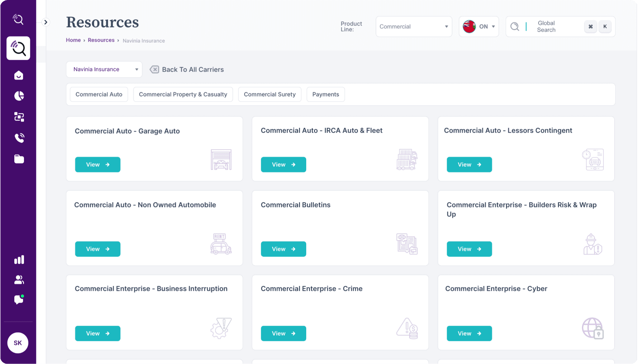Open the Product Line dropdown
This screenshot has height=364, width=638.
[414, 26]
